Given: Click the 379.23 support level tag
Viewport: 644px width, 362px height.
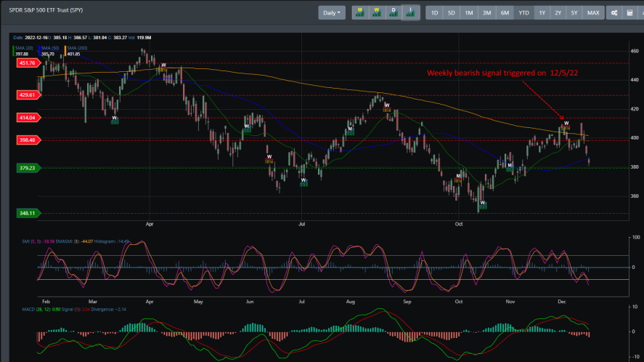Looking at the screenshot, I should point(28,168).
